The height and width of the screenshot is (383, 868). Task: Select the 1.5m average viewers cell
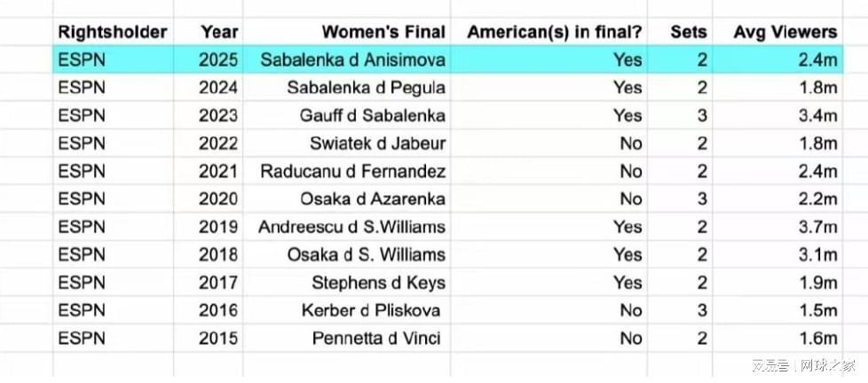click(x=817, y=310)
